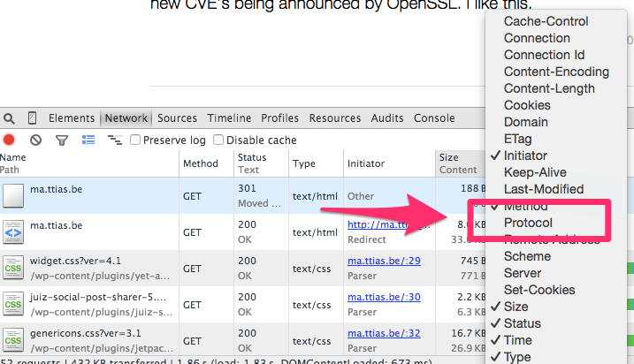Uncheck the Size column menu entry
The image size is (634, 364).
pos(516,307)
